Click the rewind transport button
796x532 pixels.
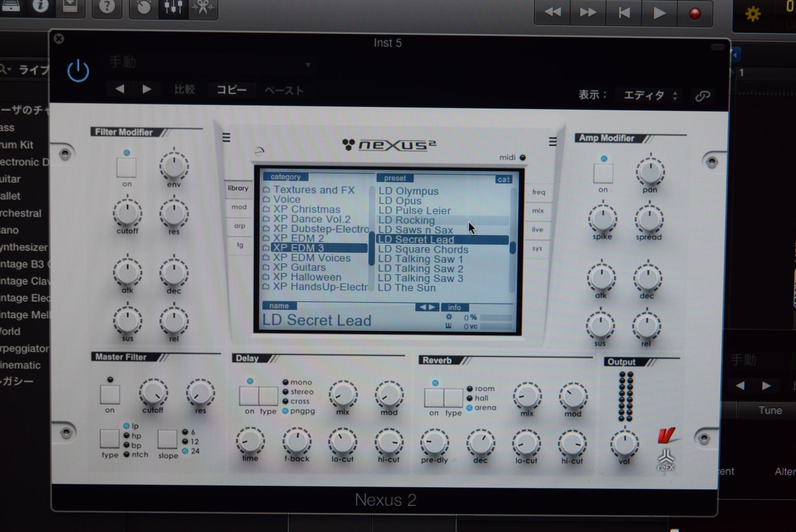pyautogui.click(x=553, y=12)
